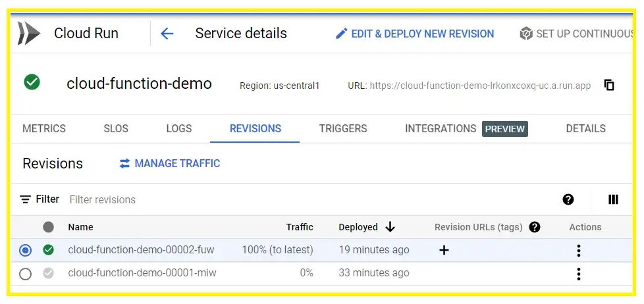
Task: Click Set Up Continuous deployment button
Action: click(576, 34)
